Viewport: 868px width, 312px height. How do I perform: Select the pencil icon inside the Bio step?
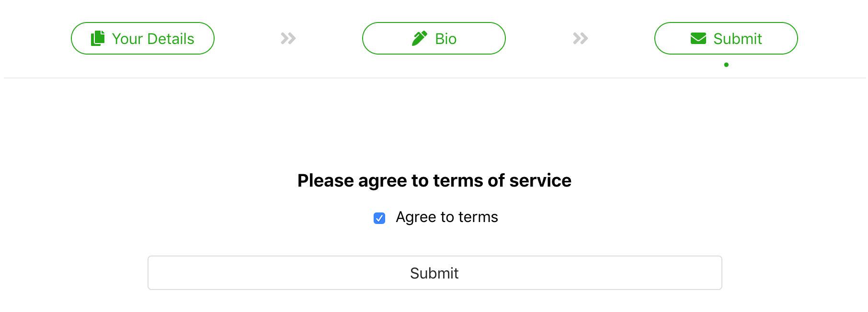point(420,38)
